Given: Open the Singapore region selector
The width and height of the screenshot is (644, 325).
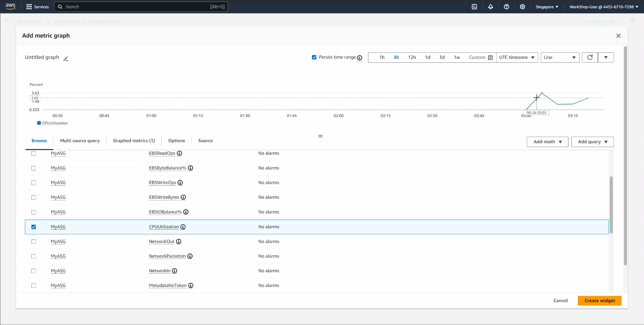Looking at the screenshot, I should (x=547, y=7).
